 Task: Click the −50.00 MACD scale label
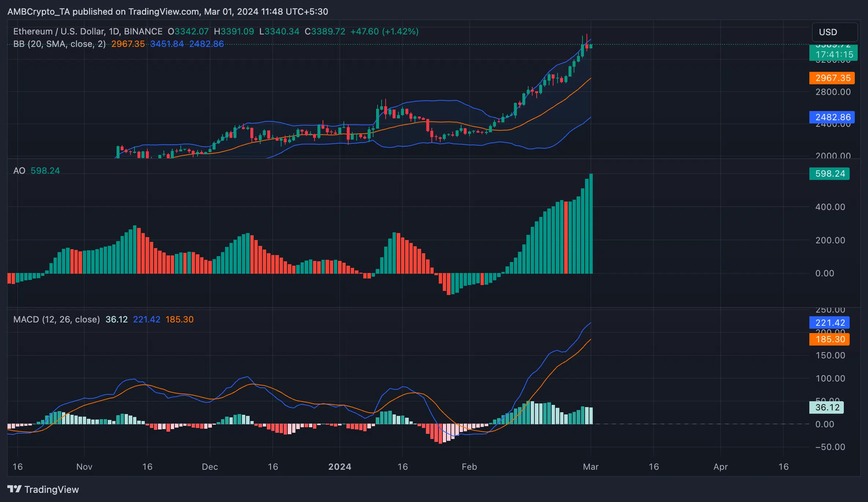[830, 447]
